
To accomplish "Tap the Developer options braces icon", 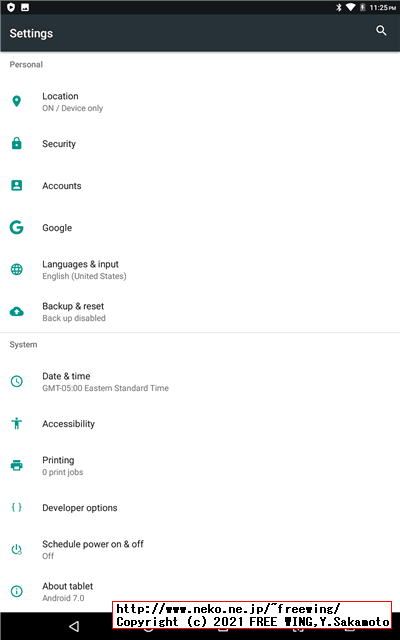I will pos(16,507).
